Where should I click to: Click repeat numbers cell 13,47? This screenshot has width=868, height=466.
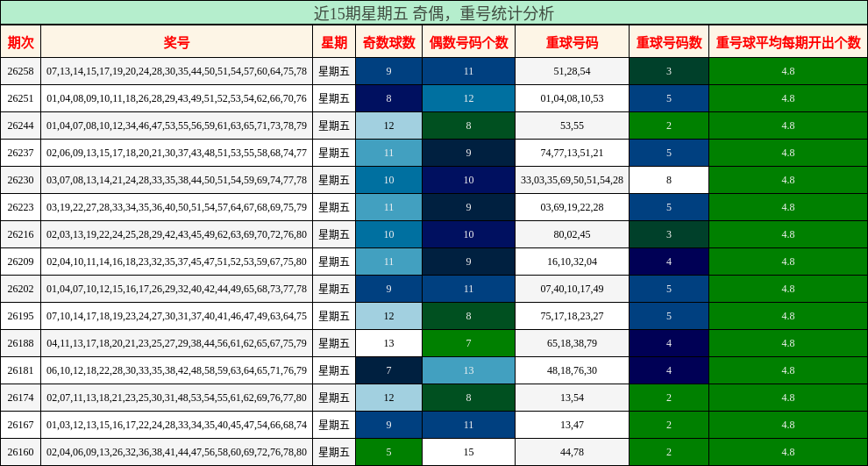click(572, 424)
